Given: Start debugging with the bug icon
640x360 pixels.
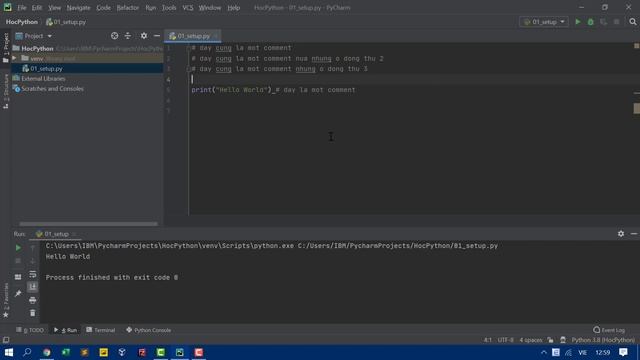Looking at the screenshot, I should coord(591,22).
